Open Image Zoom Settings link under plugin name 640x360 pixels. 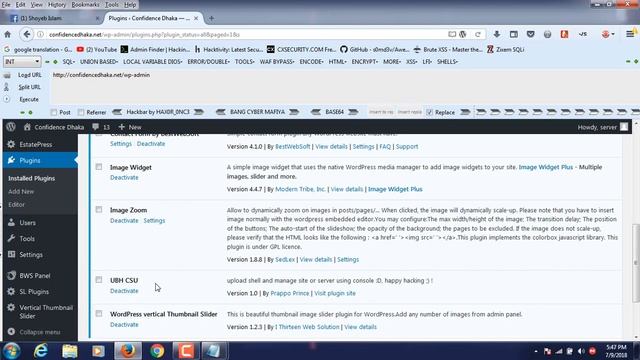pos(154,220)
